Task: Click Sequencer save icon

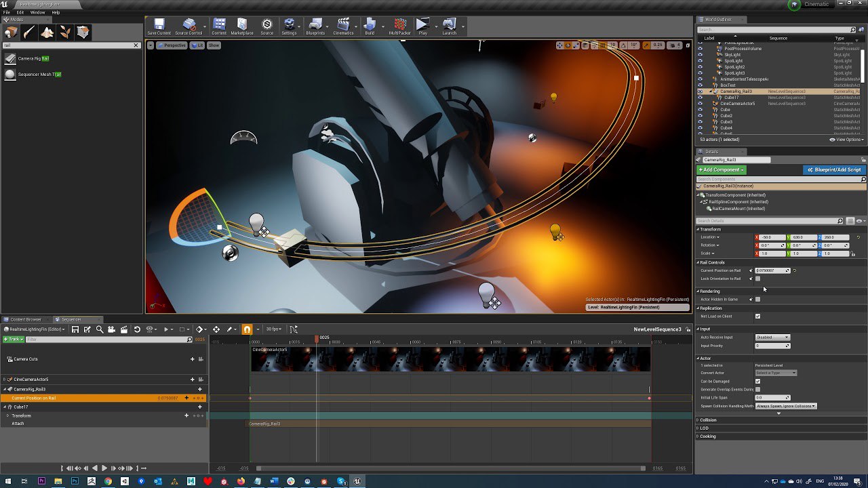Action: click(75, 329)
